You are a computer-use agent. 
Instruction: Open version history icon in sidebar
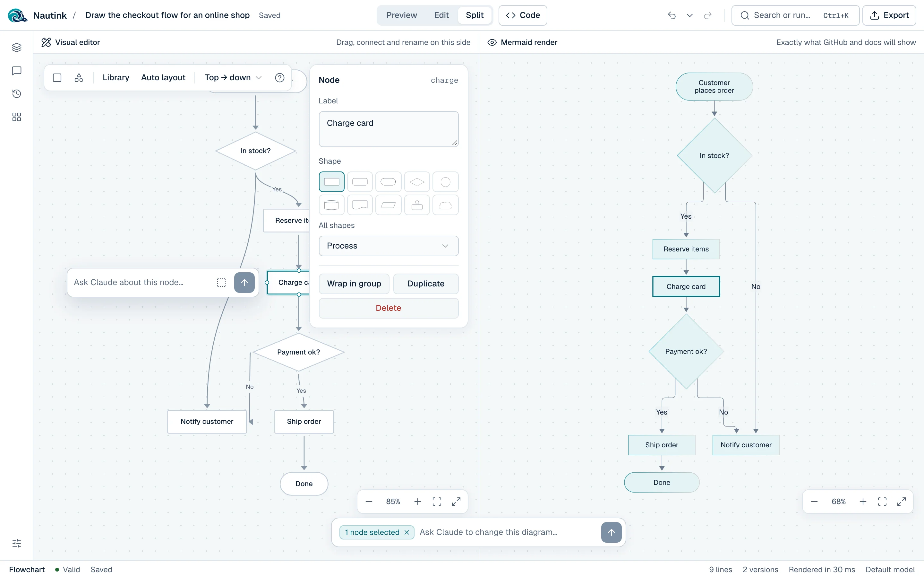click(16, 94)
